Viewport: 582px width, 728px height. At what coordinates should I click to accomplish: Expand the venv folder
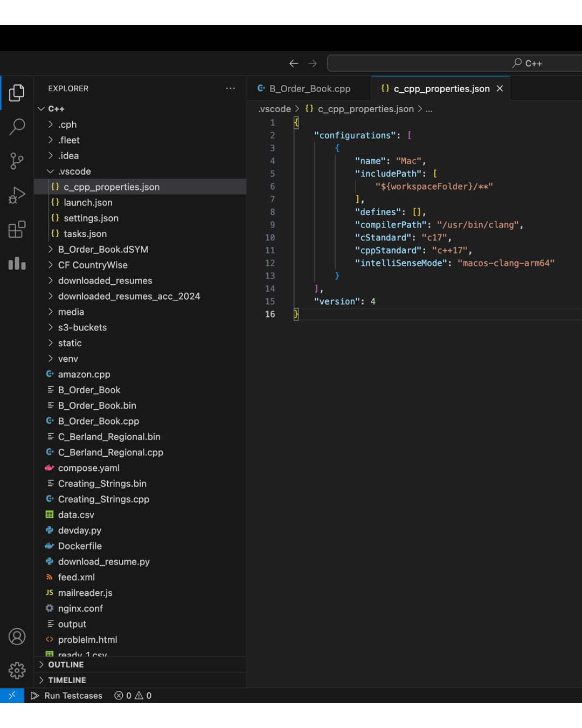[140, 359]
